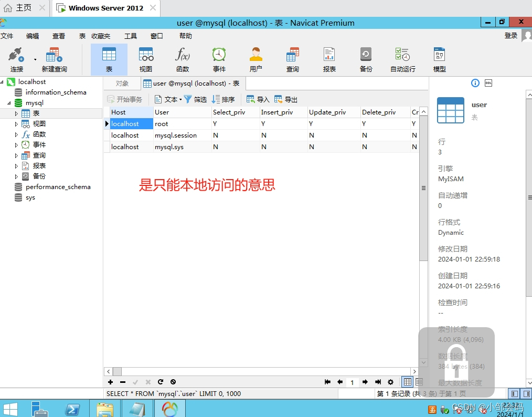
Task: Open the 自动运行 (Automation) toolbar icon
Action: [x=403, y=59]
